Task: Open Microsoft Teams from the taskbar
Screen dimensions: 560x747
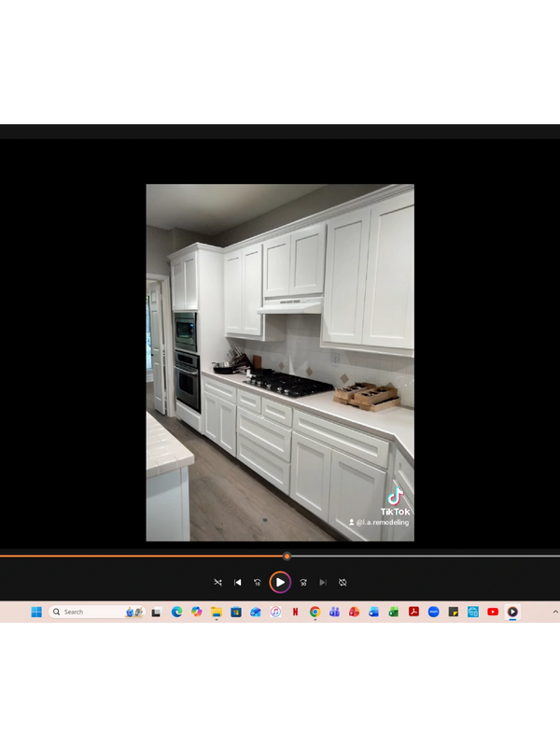Action: pos(334,612)
